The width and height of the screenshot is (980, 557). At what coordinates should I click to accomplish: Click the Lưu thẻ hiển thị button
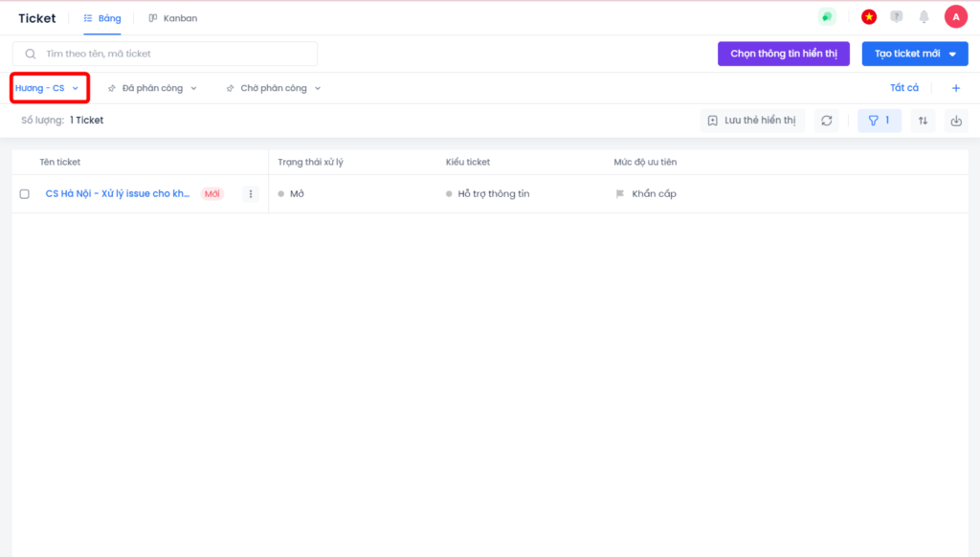[x=752, y=121]
